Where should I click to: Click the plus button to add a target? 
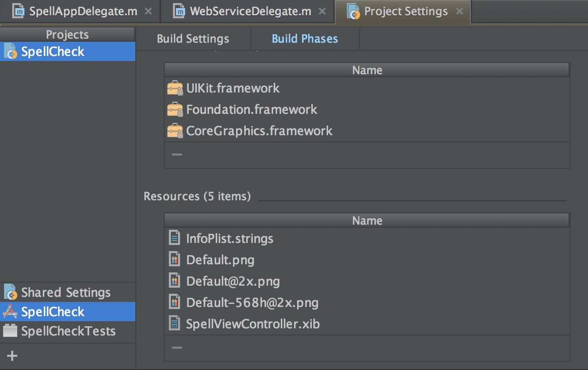[x=11, y=355]
